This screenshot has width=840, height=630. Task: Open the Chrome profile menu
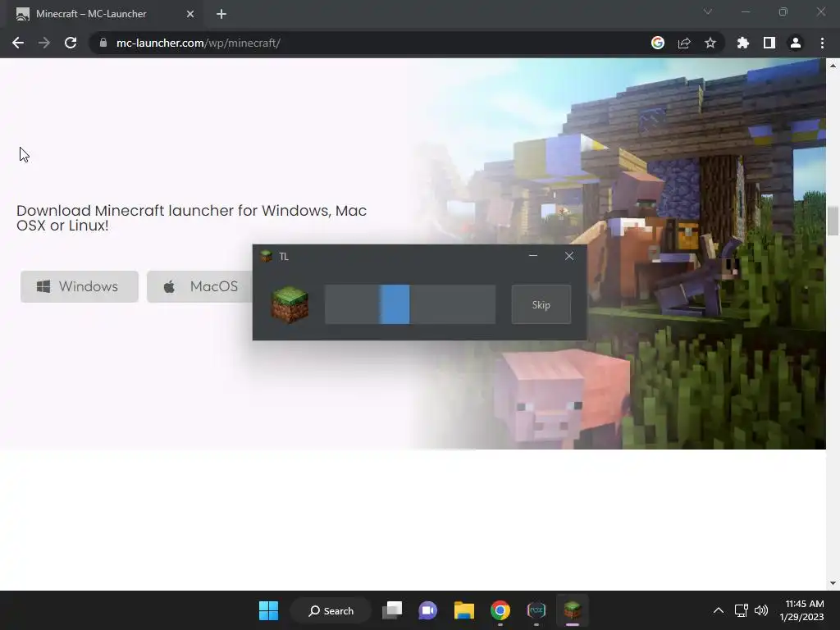tap(796, 43)
